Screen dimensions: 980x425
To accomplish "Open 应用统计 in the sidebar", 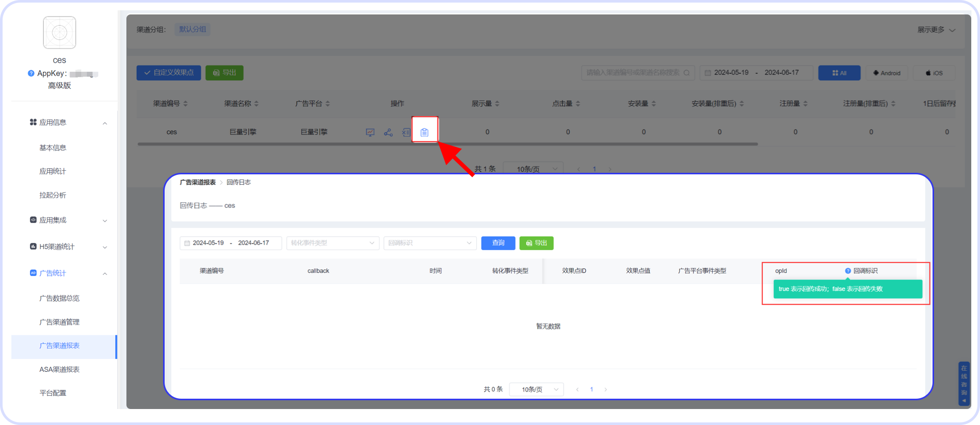I will pos(53,171).
